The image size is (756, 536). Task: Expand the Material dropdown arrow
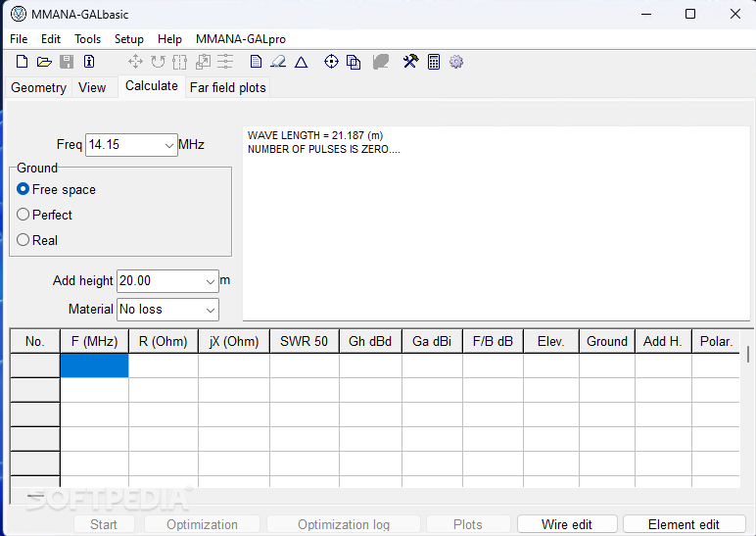pyautogui.click(x=211, y=310)
